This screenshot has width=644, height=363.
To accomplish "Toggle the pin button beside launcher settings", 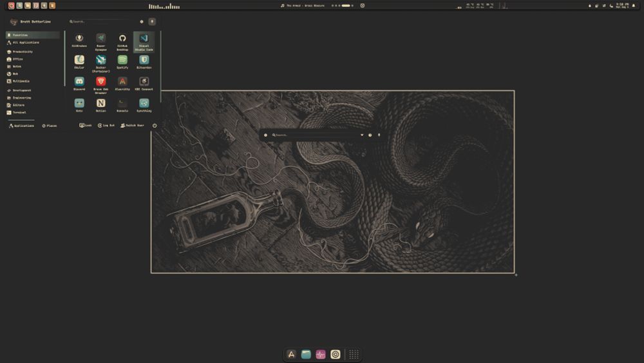I will [152, 21].
